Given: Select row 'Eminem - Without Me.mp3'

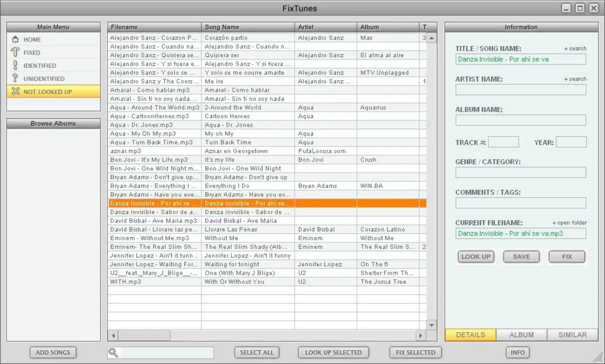Looking at the screenshot, I should (x=267, y=238).
